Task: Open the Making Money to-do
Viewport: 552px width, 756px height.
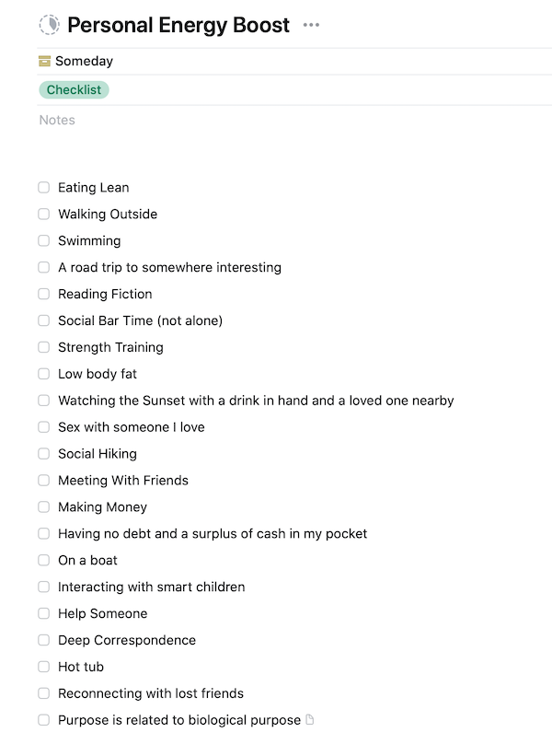Action: 102,507
